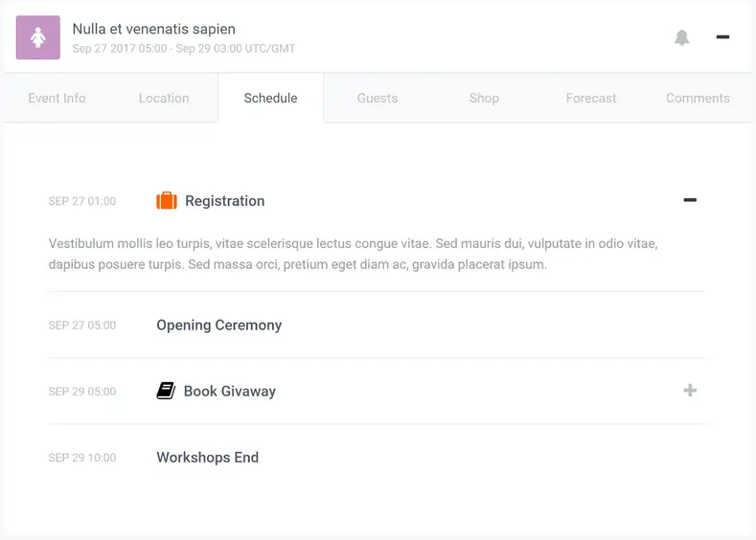Show the Comments tab
756x540 pixels.
pyautogui.click(x=698, y=98)
